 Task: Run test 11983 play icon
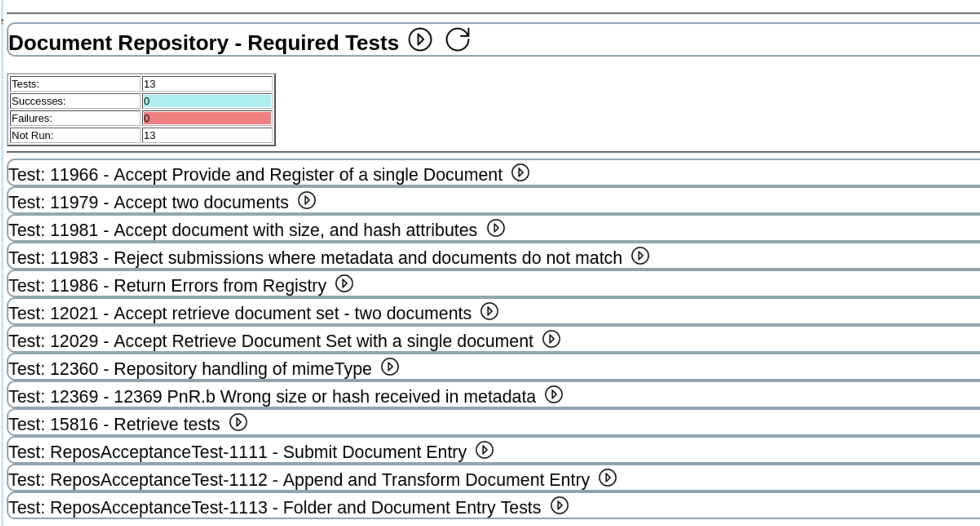click(x=640, y=256)
